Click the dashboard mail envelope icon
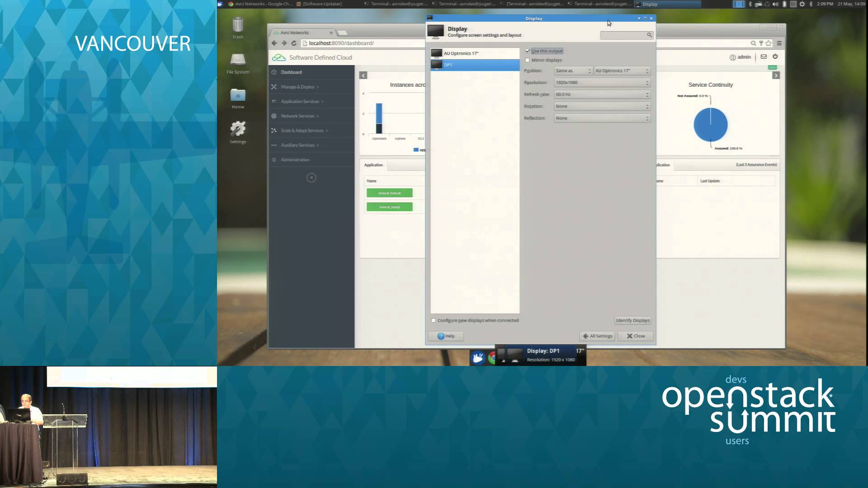 [764, 56]
